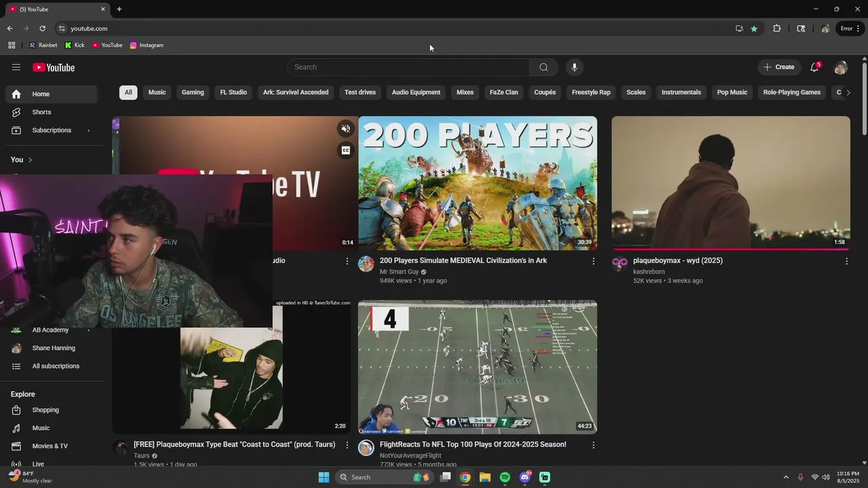Open Shopping under Explore
This screenshot has height=488, width=868.
[52, 410]
